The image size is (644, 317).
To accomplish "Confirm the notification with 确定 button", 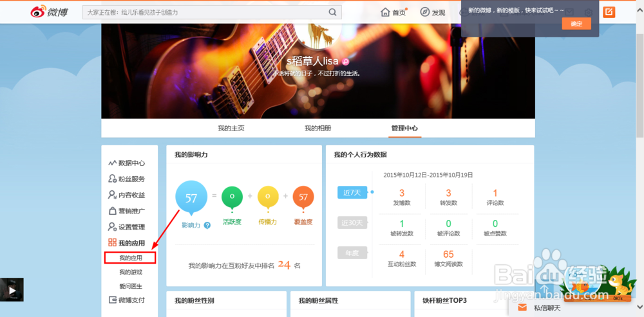I will coord(576,24).
